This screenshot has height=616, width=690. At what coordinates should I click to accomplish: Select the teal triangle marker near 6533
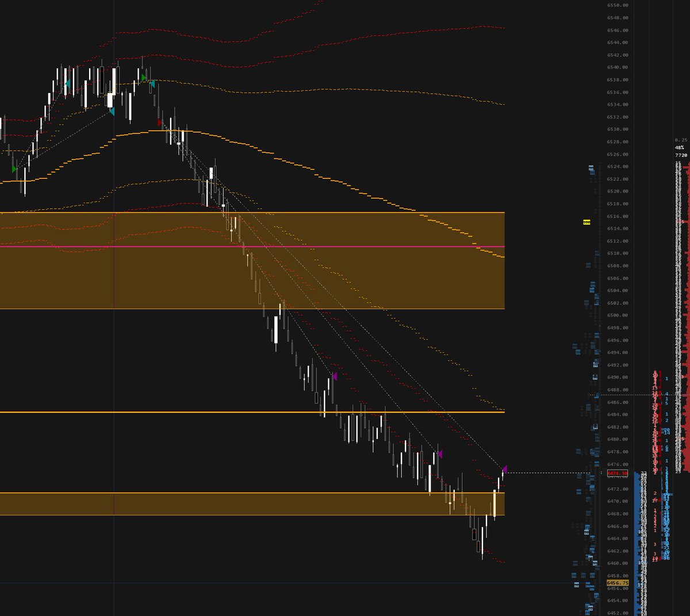(112, 111)
